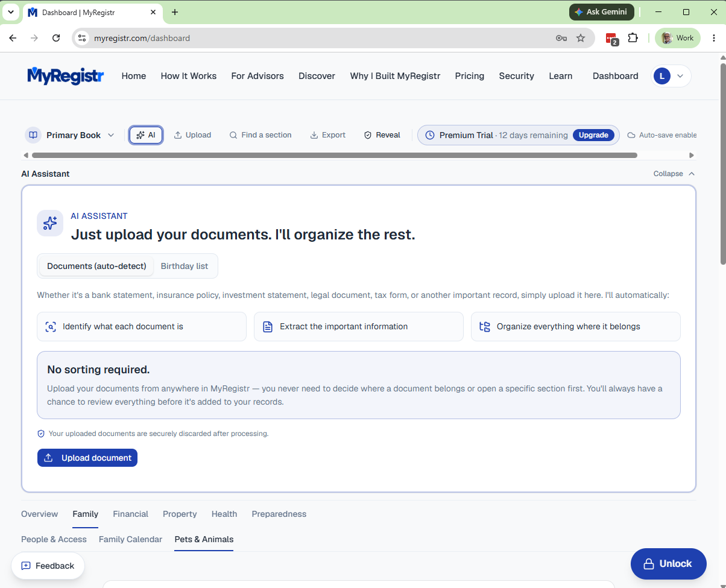
Task: Open the Pricing page
Action: point(470,76)
